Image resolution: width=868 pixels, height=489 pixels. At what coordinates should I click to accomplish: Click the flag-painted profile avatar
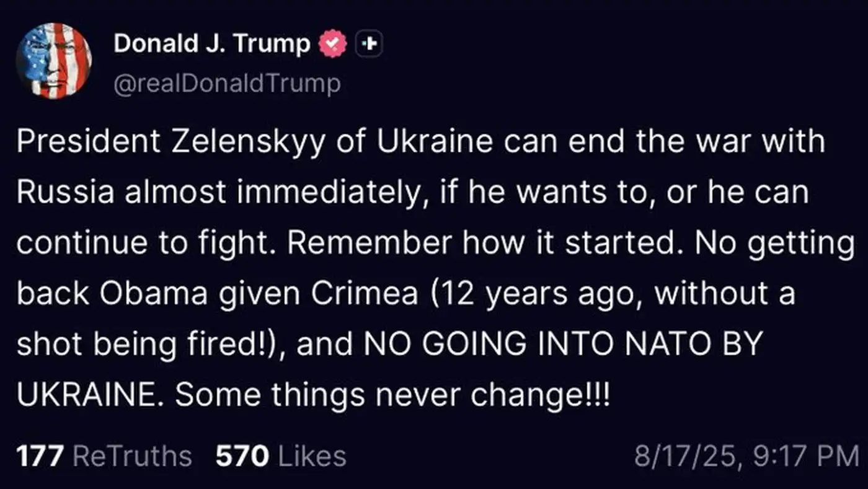[x=54, y=61]
